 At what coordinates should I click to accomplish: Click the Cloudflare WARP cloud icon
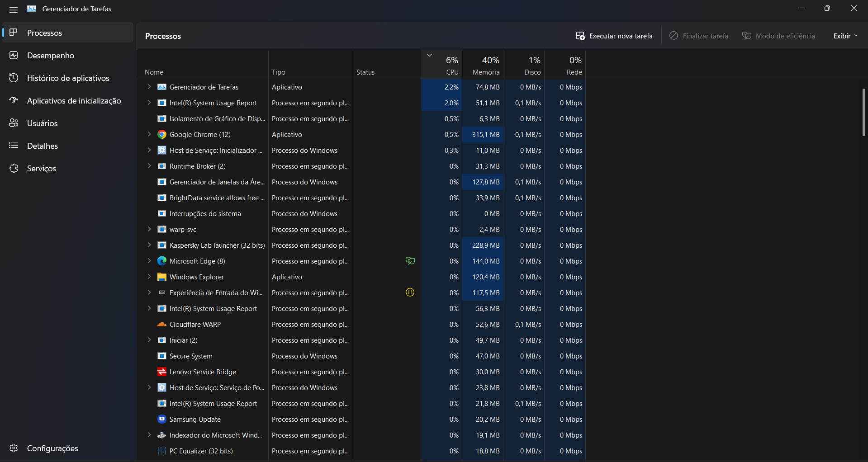click(x=161, y=325)
